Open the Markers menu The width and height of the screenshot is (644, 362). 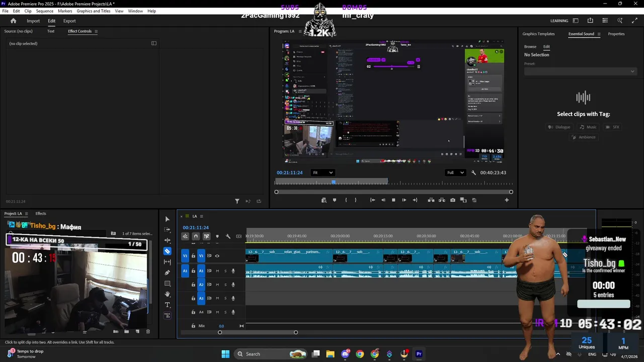pos(65,11)
